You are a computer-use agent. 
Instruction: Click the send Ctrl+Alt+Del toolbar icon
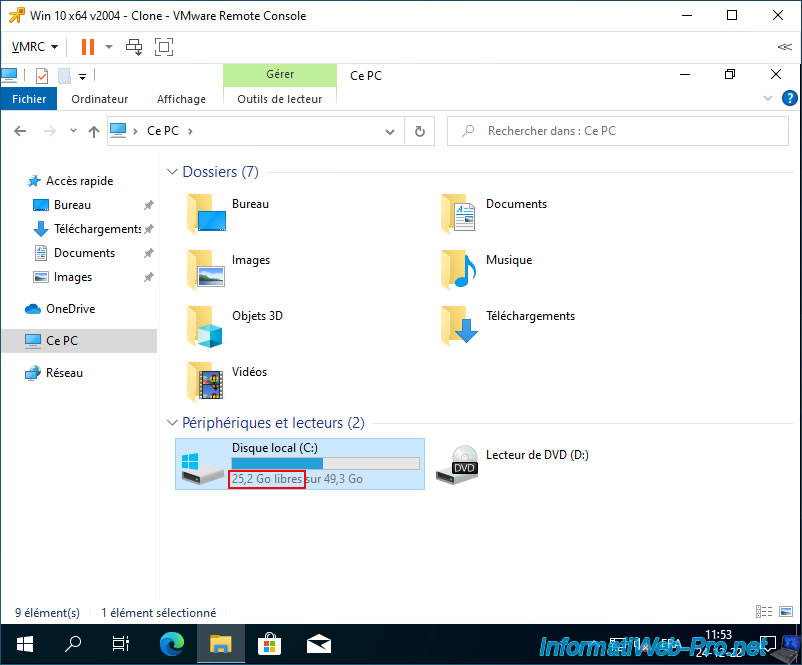click(x=133, y=47)
